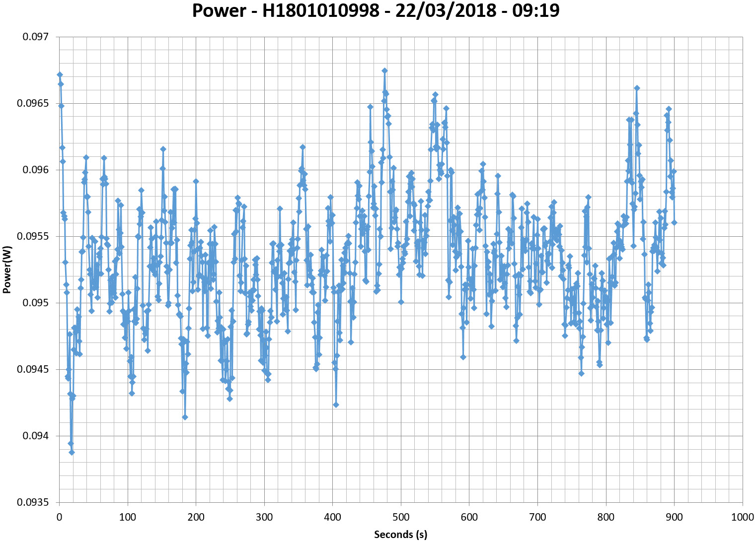Image resolution: width=756 pixels, height=542 pixels.
Task: Select the 300 x-axis tick label
Action: click(264, 517)
